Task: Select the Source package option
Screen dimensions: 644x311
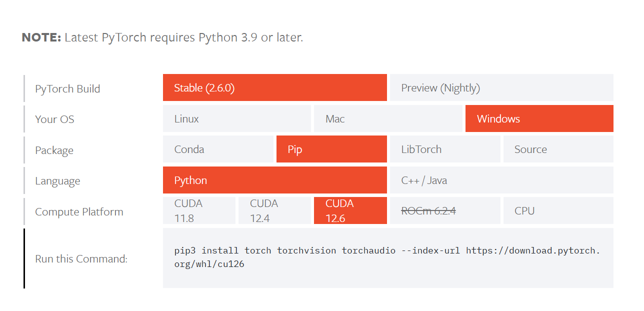Action: [558, 149]
